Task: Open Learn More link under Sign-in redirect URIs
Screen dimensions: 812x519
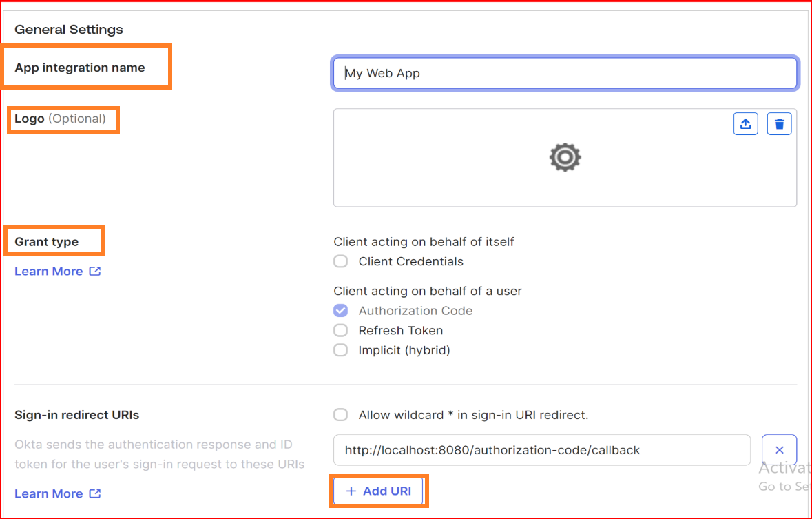Action: point(49,493)
